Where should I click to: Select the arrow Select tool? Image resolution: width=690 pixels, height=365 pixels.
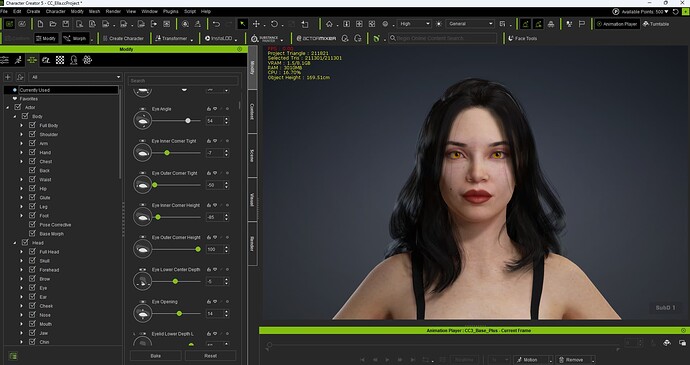click(x=242, y=24)
